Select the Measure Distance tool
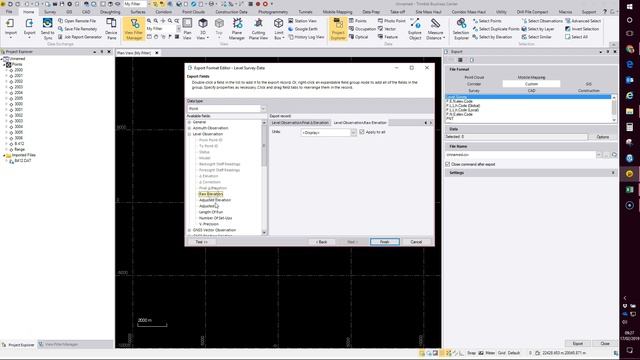 (436, 28)
